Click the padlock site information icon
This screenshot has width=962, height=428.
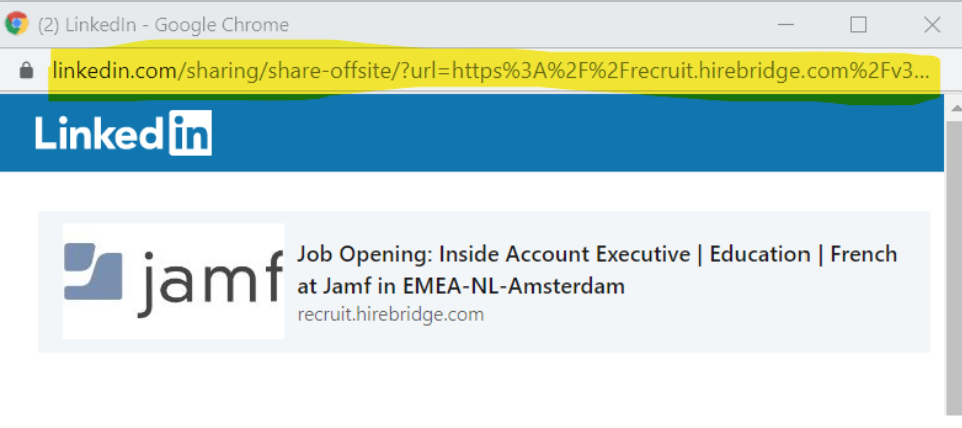click(x=27, y=71)
